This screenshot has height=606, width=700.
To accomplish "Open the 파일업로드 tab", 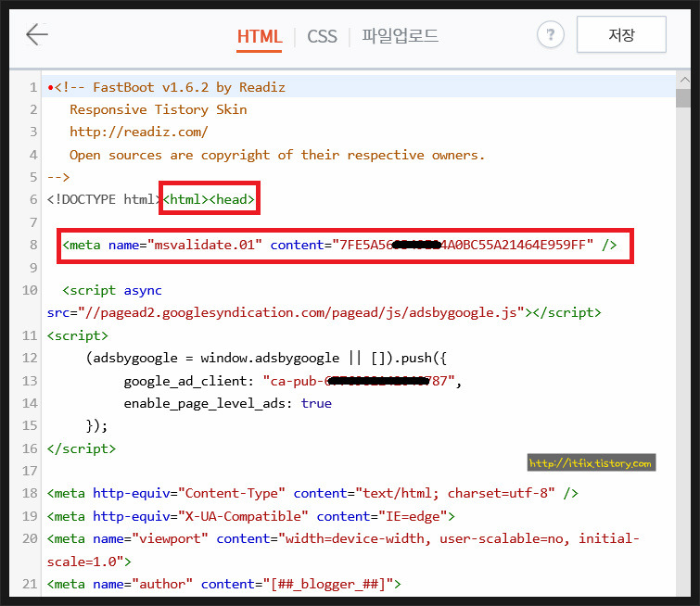I will [x=400, y=35].
